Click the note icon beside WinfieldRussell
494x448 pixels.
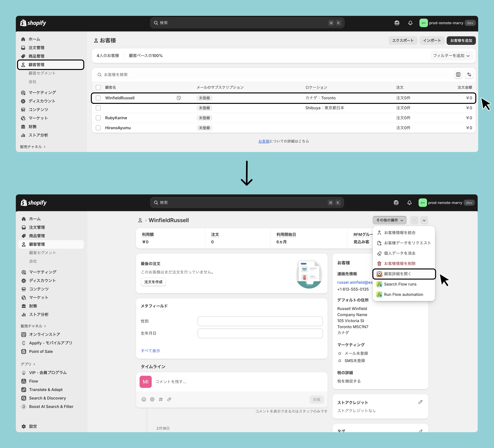tap(179, 98)
